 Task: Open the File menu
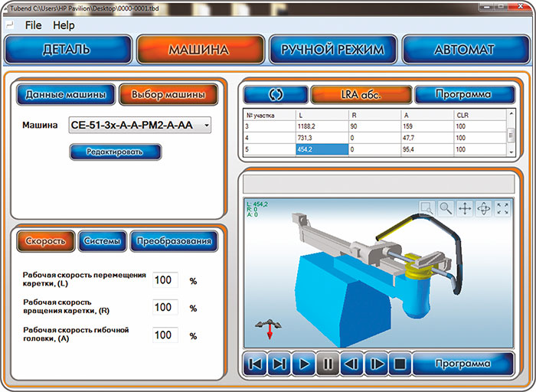34,24
